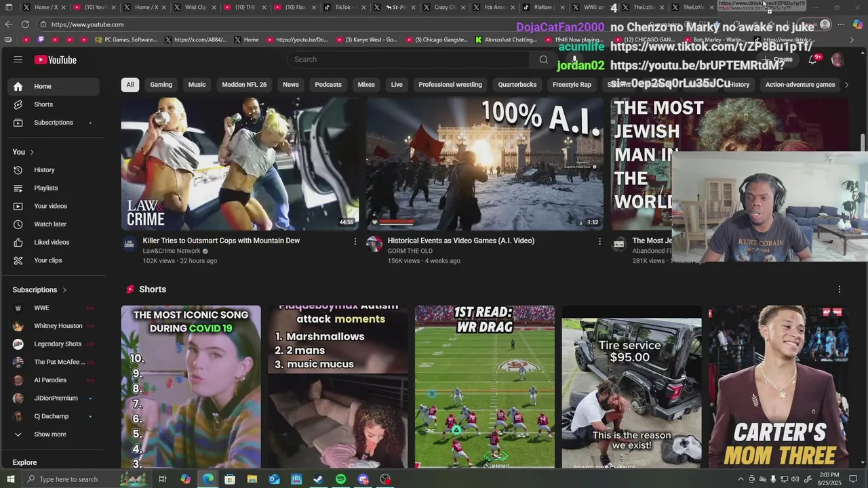The width and height of the screenshot is (868, 488).
Task: Open Shorts in the sidebar
Action: [54, 104]
